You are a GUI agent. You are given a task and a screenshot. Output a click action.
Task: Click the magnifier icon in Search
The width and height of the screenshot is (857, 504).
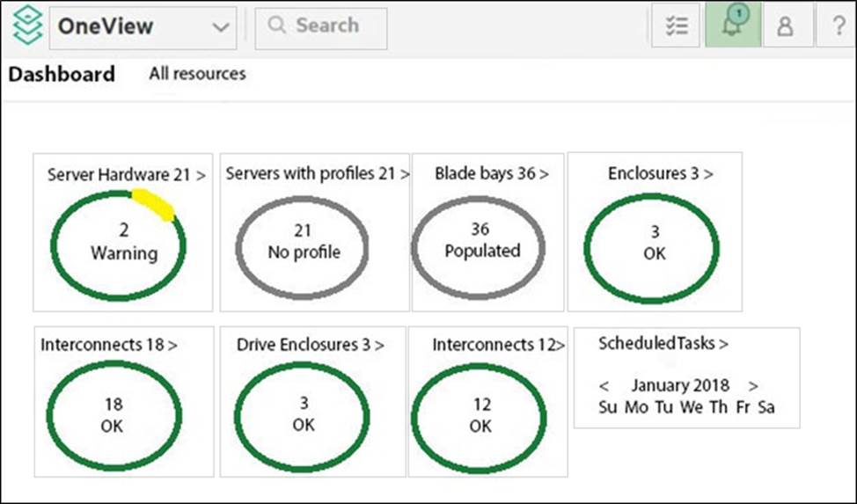276,26
